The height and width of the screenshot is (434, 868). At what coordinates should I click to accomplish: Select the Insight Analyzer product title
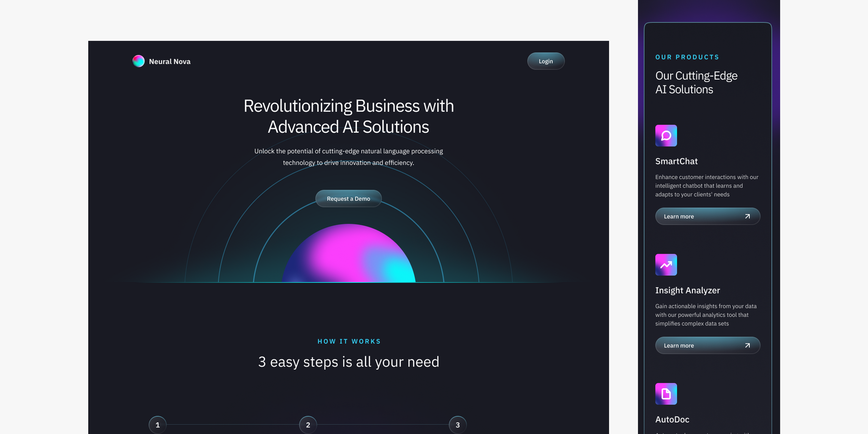pyautogui.click(x=687, y=290)
